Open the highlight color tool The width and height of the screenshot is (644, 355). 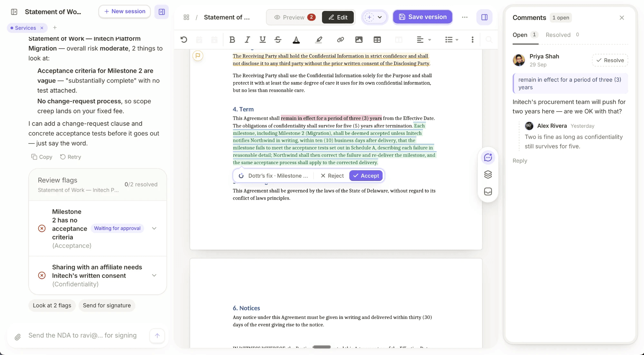pyautogui.click(x=319, y=40)
